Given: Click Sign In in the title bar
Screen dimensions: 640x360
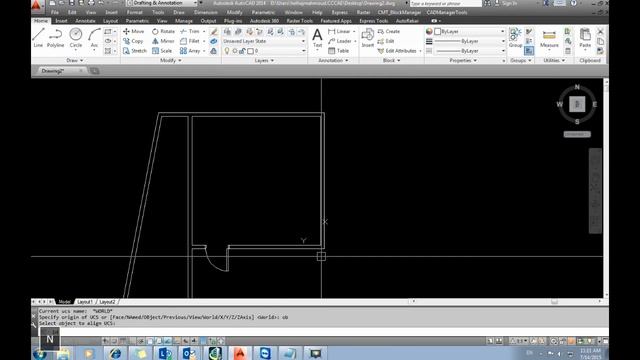Looking at the screenshot, I should [509, 3].
